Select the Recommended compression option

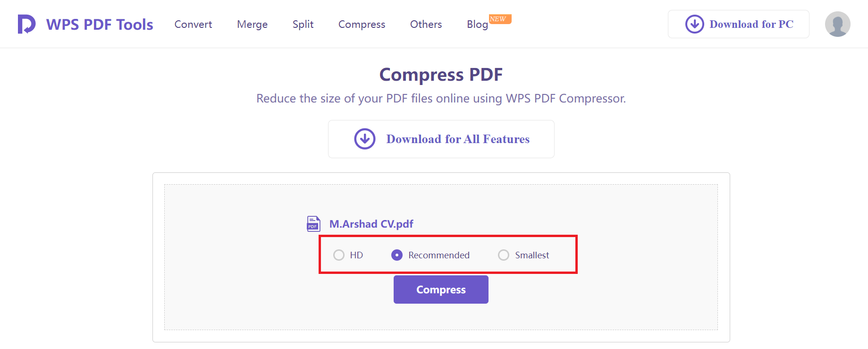[396, 255]
